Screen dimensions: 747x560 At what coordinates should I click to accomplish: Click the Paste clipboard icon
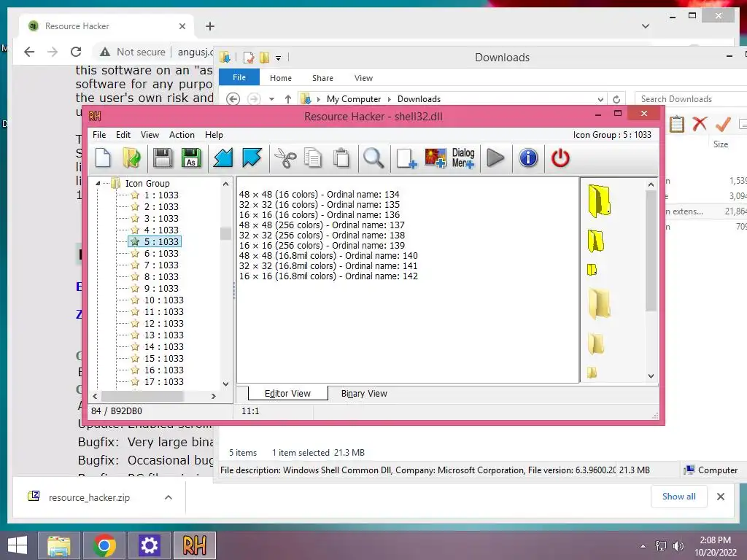(341, 158)
